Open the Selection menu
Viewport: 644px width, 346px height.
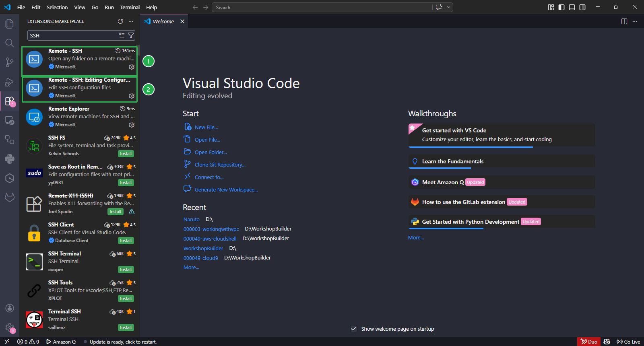pyautogui.click(x=57, y=7)
